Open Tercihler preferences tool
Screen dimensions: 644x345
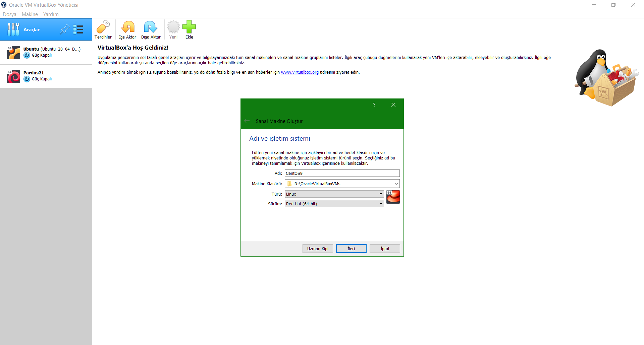(x=103, y=30)
